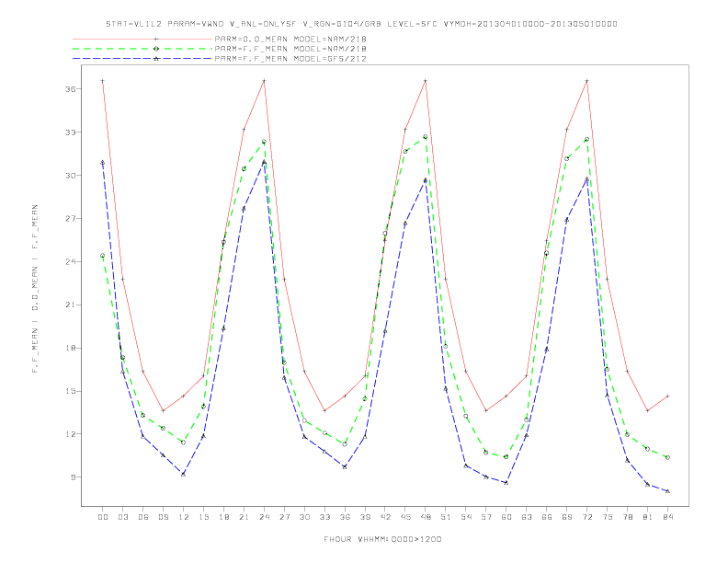Click y-axis tick label 21
This screenshot has width=728, height=563.
[x=71, y=304]
